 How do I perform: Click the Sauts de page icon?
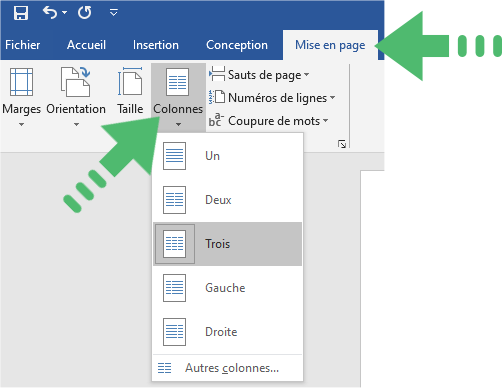pyautogui.click(x=217, y=74)
